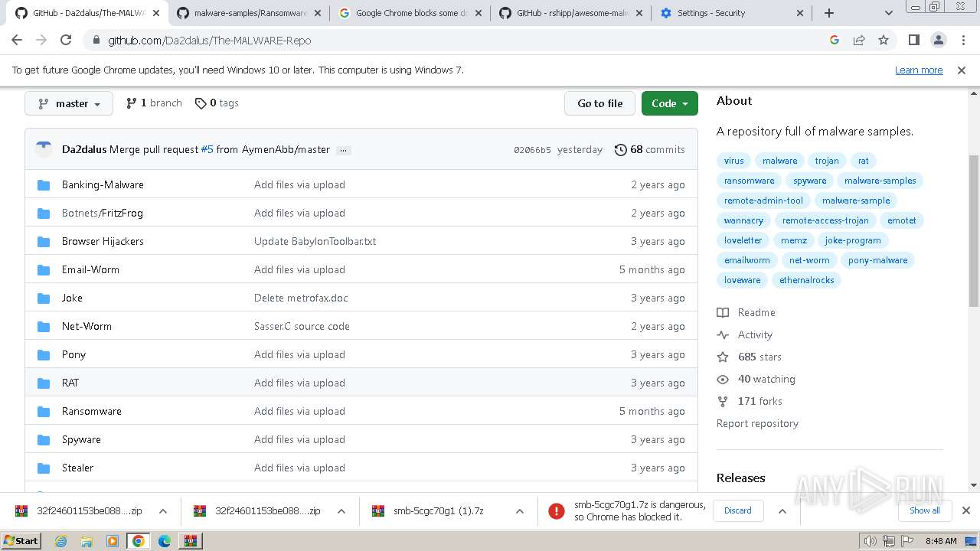This screenshot has width=980, height=551.
Task: Switch to the malware-samples/Ransomware tab
Action: coord(250,13)
